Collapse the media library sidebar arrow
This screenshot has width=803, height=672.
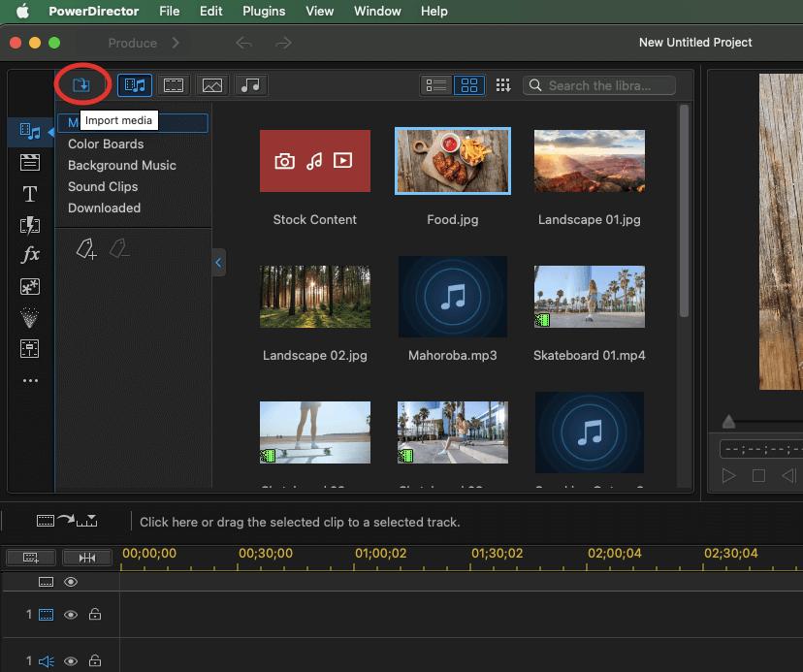217,262
